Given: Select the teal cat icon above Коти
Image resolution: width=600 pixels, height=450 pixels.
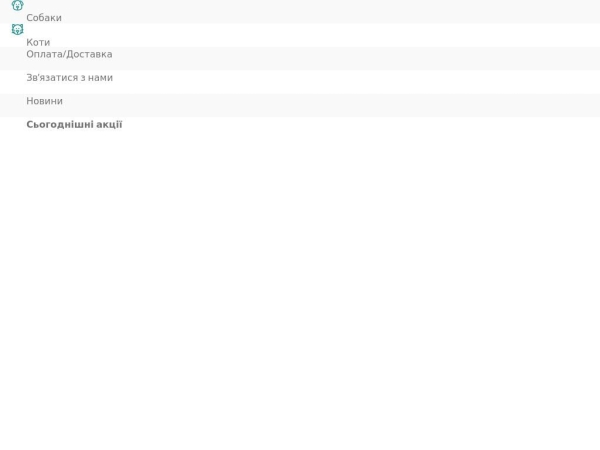Looking at the screenshot, I should click(18, 29).
